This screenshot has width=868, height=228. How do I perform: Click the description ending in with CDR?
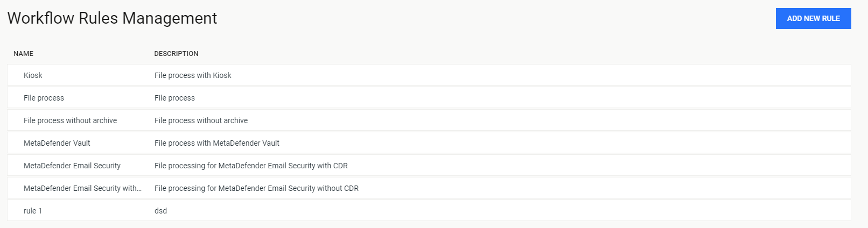click(x=251, y=166)
